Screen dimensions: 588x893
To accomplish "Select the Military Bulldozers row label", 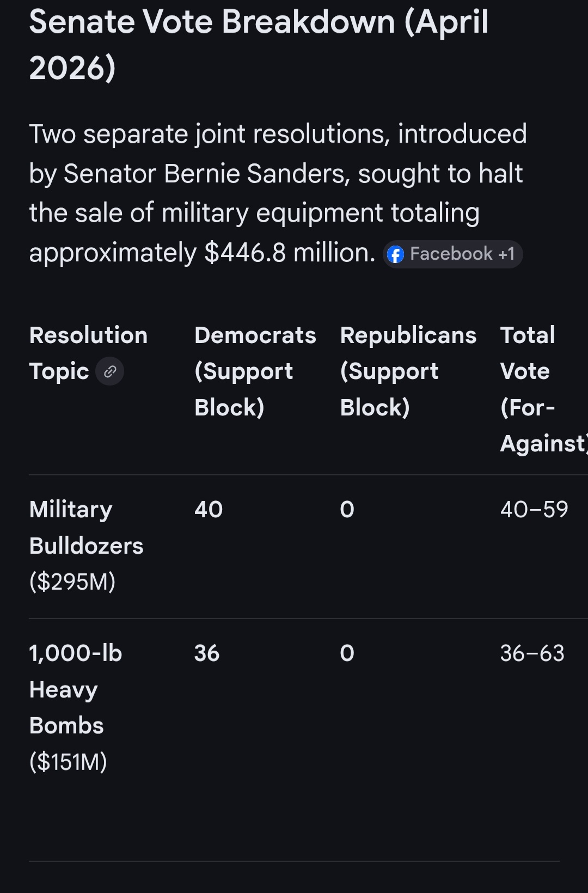I will [86, 528].
